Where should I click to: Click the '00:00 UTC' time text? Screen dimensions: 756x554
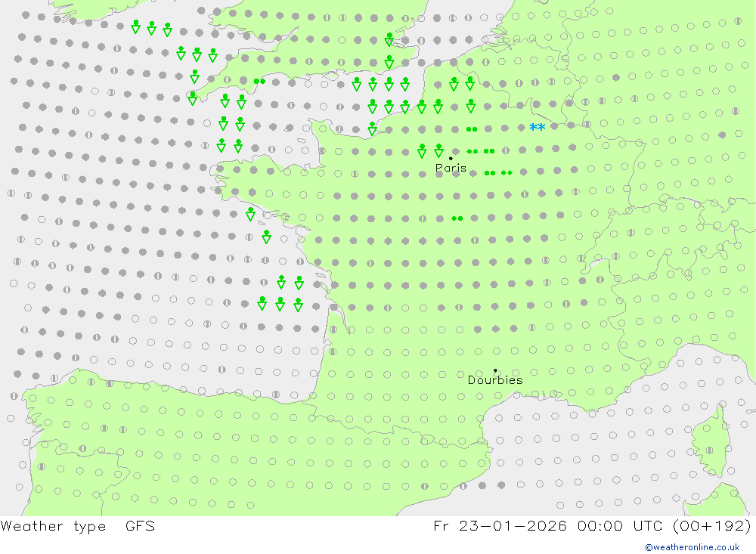click(620, 525)
